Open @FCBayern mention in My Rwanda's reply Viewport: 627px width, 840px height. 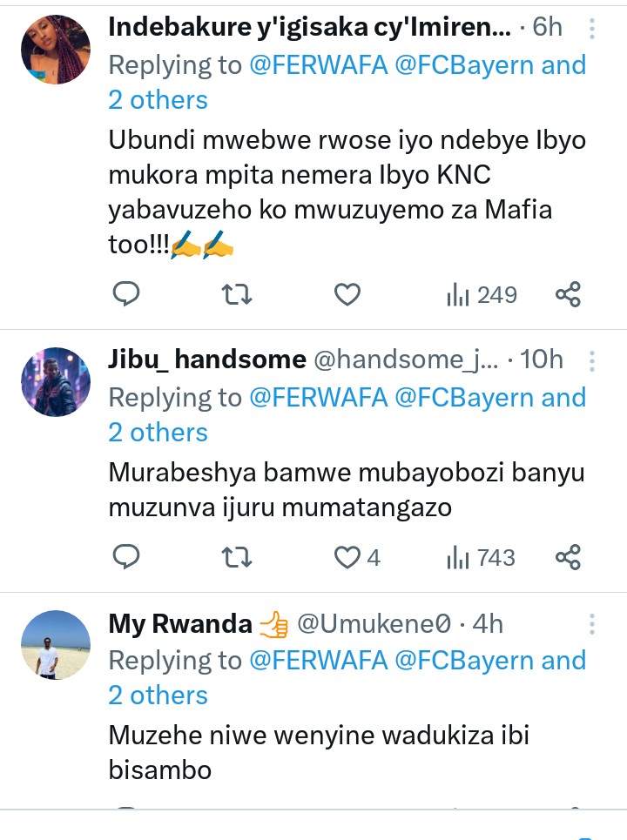click(464, 661)
